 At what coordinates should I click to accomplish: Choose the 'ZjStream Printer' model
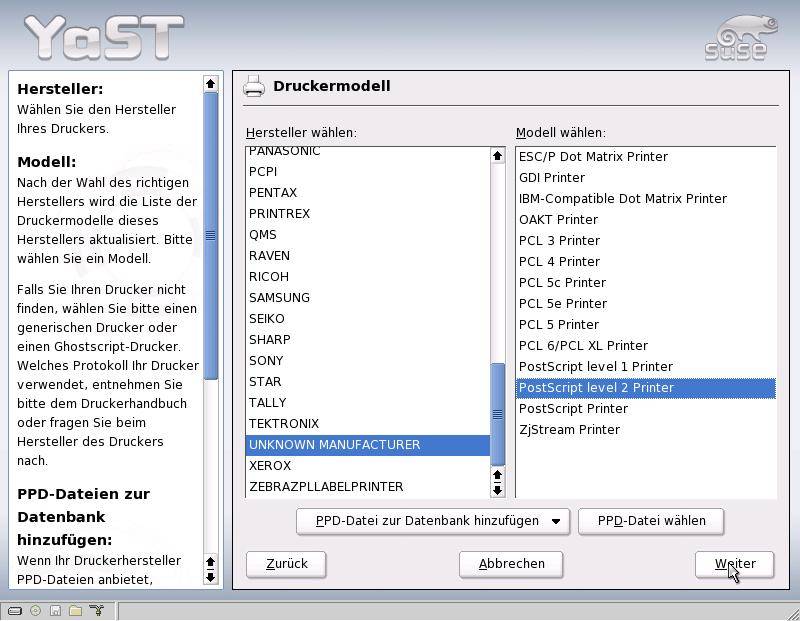645,430
